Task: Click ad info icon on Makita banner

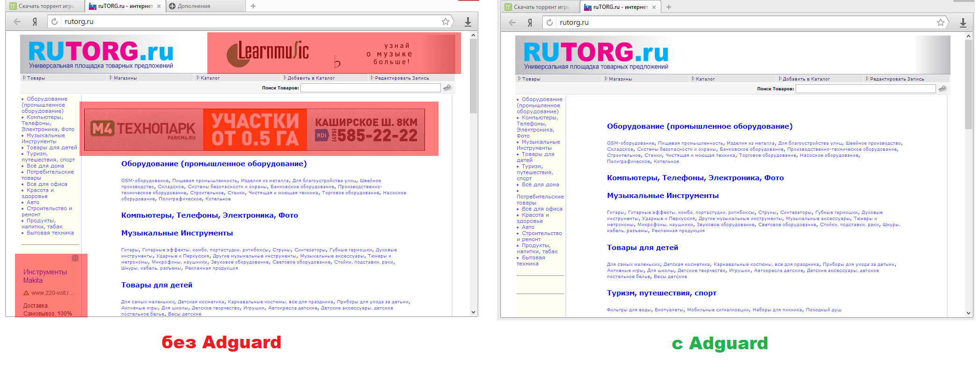Action: [x=75, y=258]
